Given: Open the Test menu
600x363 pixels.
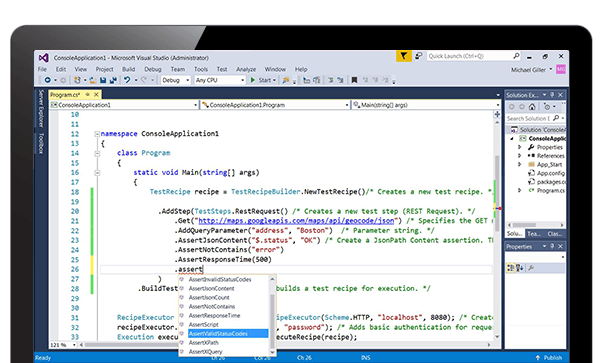Looking at the screenshot, I should coord(222,69).
